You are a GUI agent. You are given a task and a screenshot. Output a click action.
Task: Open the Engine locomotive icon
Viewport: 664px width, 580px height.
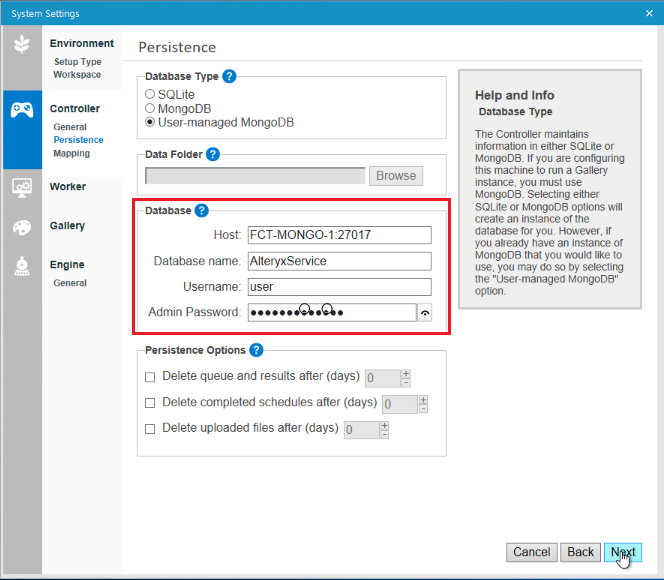22,266
